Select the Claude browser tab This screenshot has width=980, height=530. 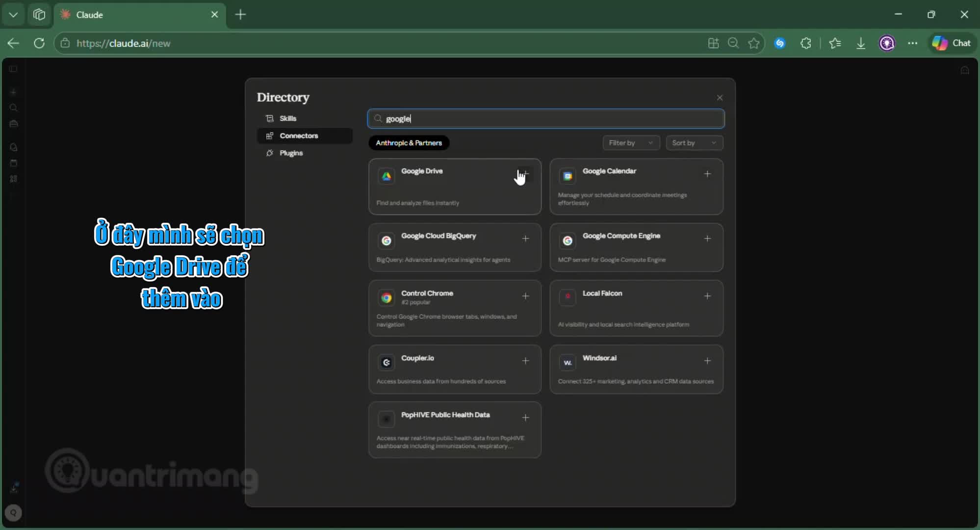[140, 15]
